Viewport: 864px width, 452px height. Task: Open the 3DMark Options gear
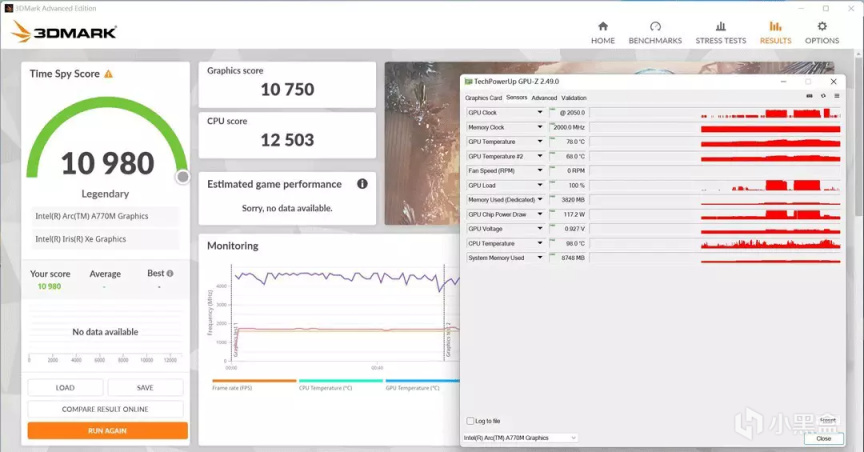(x=822, y=33)
